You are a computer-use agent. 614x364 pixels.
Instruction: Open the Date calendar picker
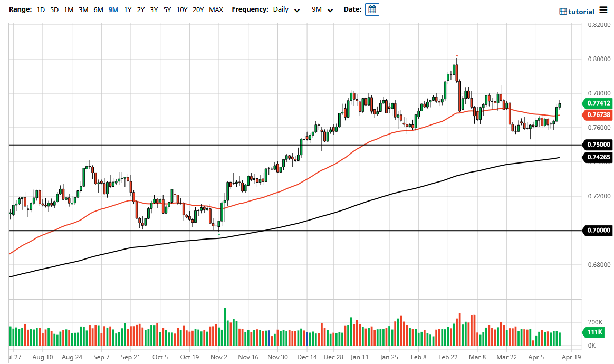(372, 9)
